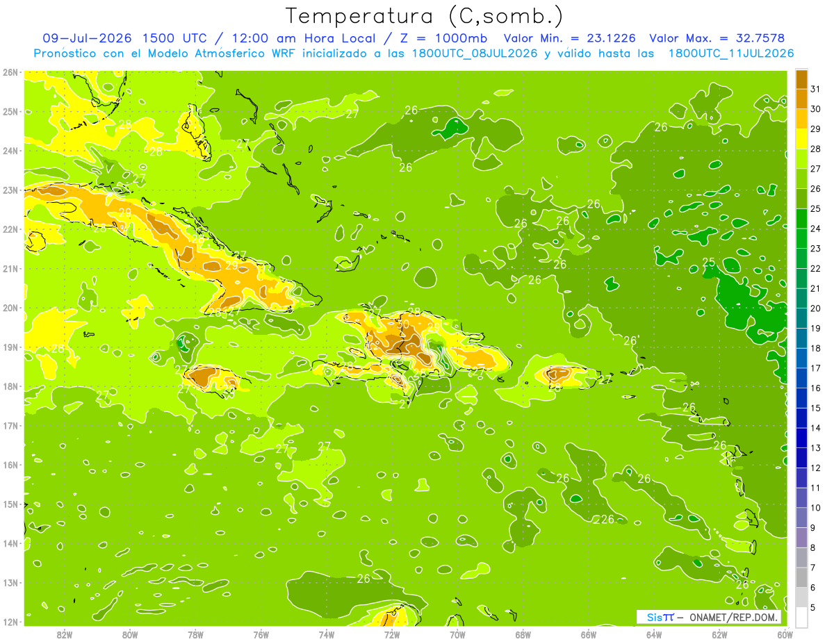The image size is (834, 644).
Task: Select the '1800UTC_08JUL2026' initialization time
Action: (x=475, y=53)
